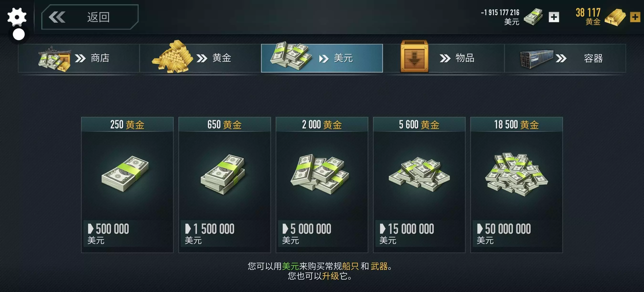The image size is (644, 292).
Task: Open the settings gear icon
Action: [x=17, y=17]
